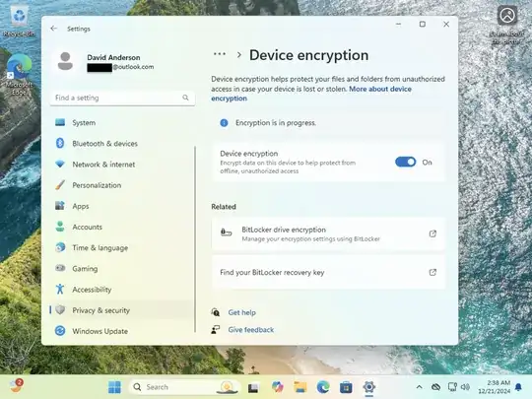Launch Copilot from the taskbar
The image size is (532, 399).
(277, 387)
